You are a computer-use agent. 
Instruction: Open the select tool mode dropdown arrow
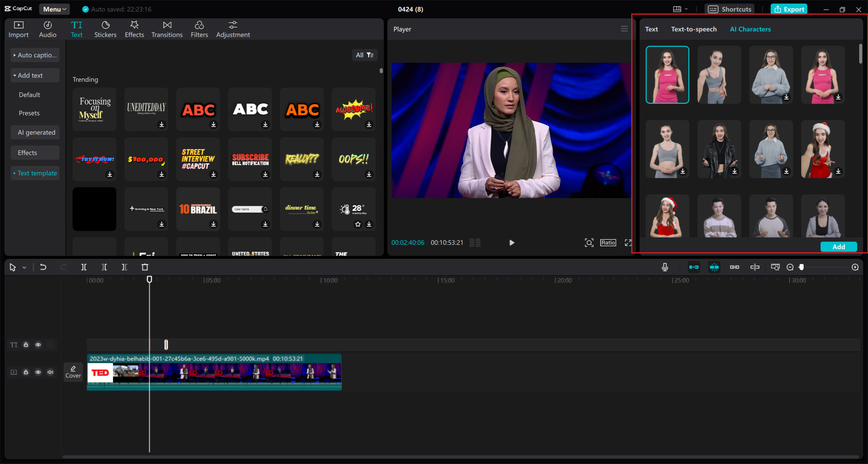pyautogui.click(x=24, y=268)
